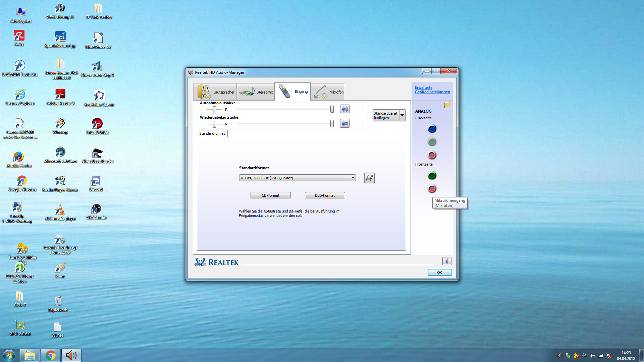Mute the Wiedergabelautstärke playback volume
The width and height of the screenshot is (644, 362).
click(344, 124)
